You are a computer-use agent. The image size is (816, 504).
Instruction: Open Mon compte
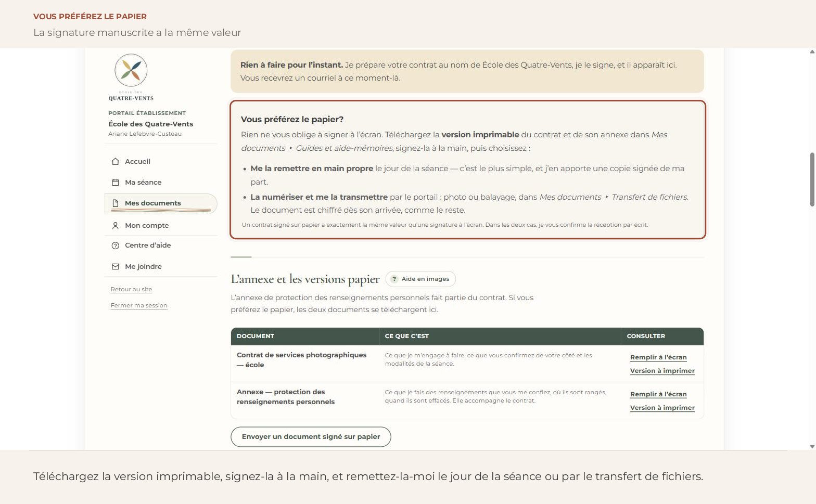click(x=161, y=226)
